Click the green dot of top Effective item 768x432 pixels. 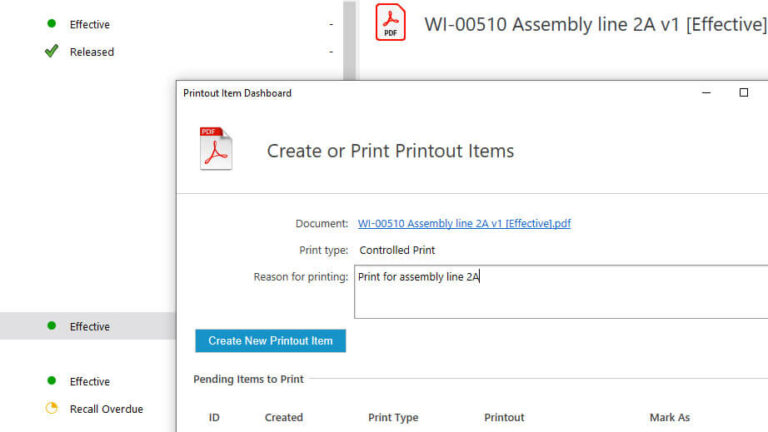(x=51, y=24)
